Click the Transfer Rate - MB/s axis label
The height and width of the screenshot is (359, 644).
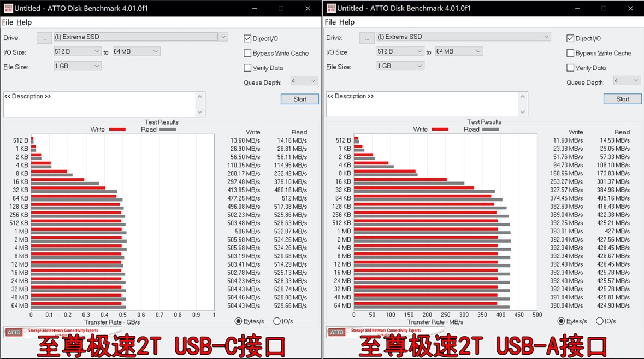[435, 322]
